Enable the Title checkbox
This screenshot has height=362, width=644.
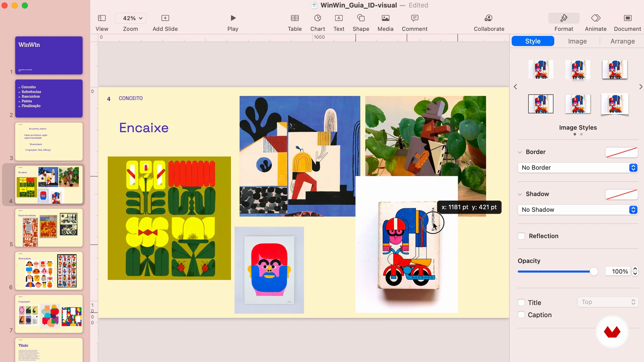(521, 303)
